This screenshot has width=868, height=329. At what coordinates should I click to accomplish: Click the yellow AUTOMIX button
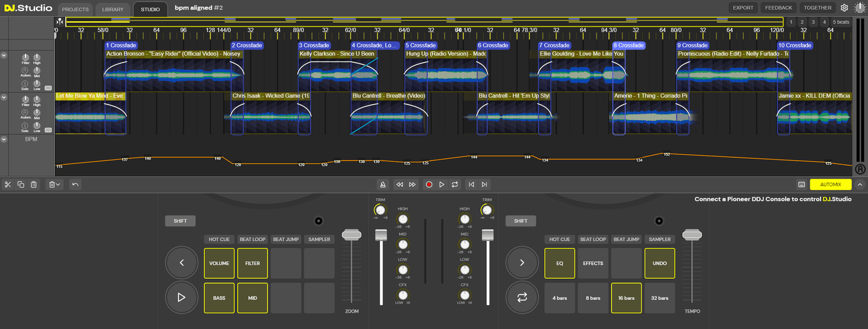pyautogui.click(x=831, y=184)
